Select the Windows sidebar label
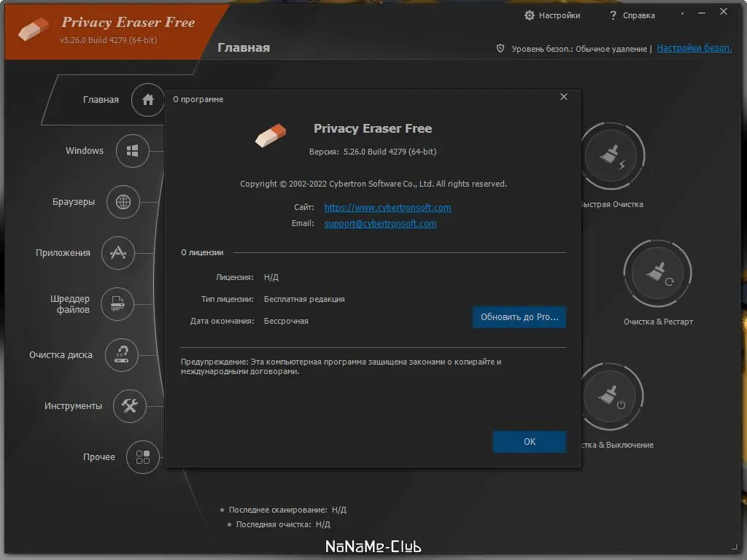The height and width of the screenshot is (560, 747). point(85,150)
